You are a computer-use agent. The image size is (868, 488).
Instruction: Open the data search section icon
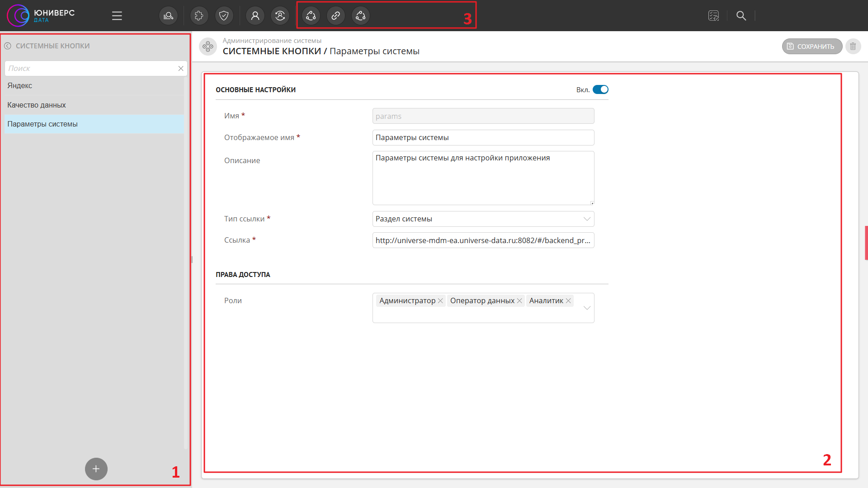(168, 16)
